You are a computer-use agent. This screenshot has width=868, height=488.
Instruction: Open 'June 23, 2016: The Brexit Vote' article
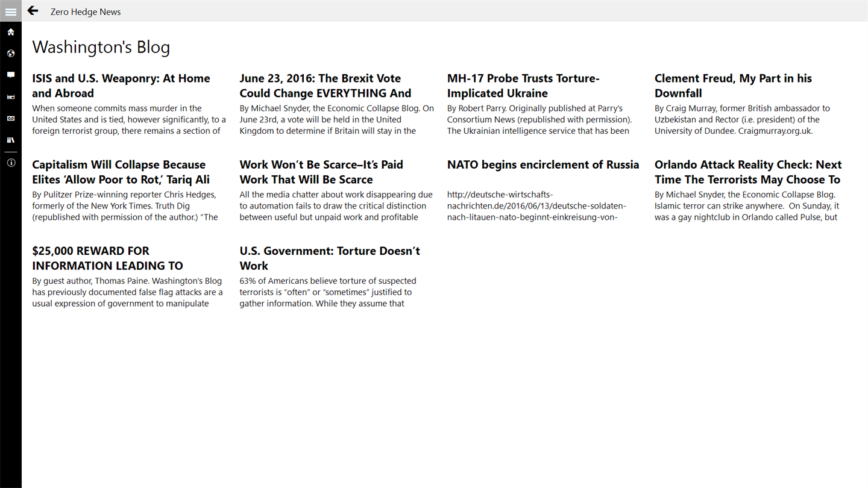point(325,86)
